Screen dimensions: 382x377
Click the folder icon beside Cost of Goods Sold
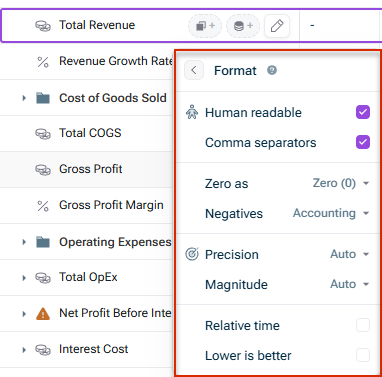[x=43, y=98]
